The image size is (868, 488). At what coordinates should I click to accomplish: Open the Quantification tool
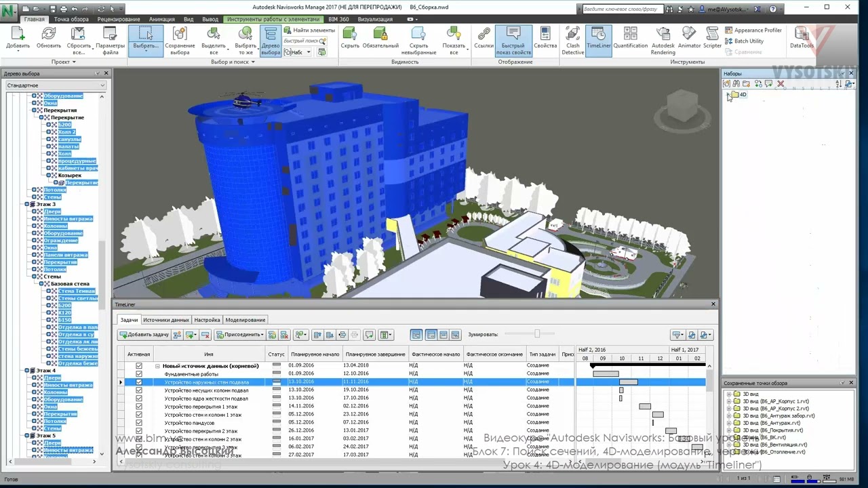click(x=631, y=38)
